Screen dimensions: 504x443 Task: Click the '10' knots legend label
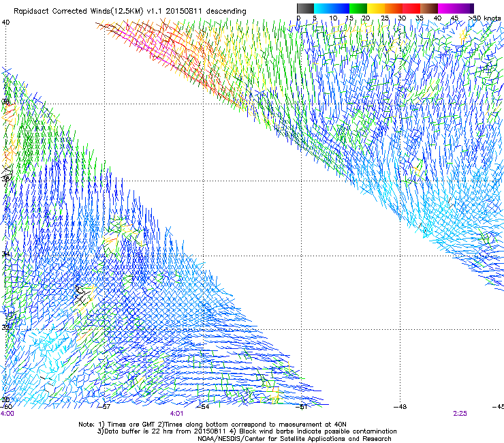tap(333, 18)
